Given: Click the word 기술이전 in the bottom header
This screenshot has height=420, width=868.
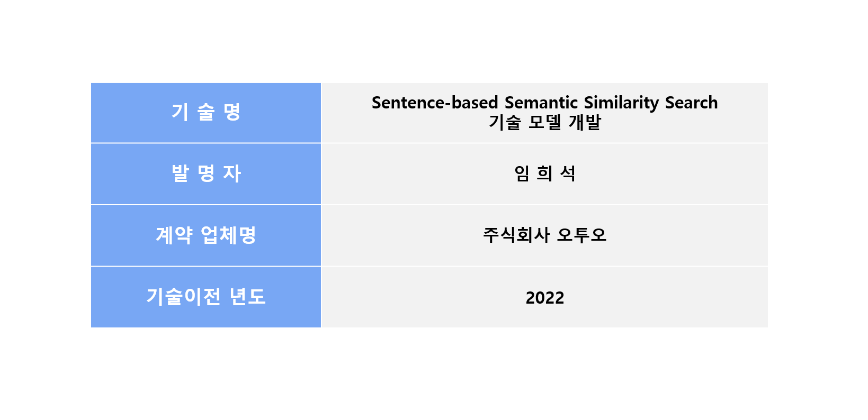Looking at the screenshot, I should pyautogui.click(x=183, y=297).
